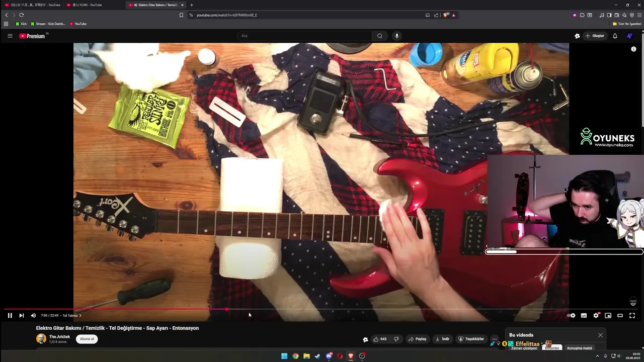Open the Kick bookmark
Viewport: 644px width, 362px height.
21,24
